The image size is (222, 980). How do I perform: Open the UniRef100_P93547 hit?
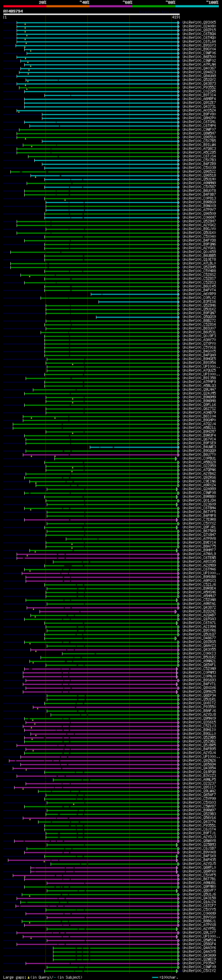tap(199, 963)
